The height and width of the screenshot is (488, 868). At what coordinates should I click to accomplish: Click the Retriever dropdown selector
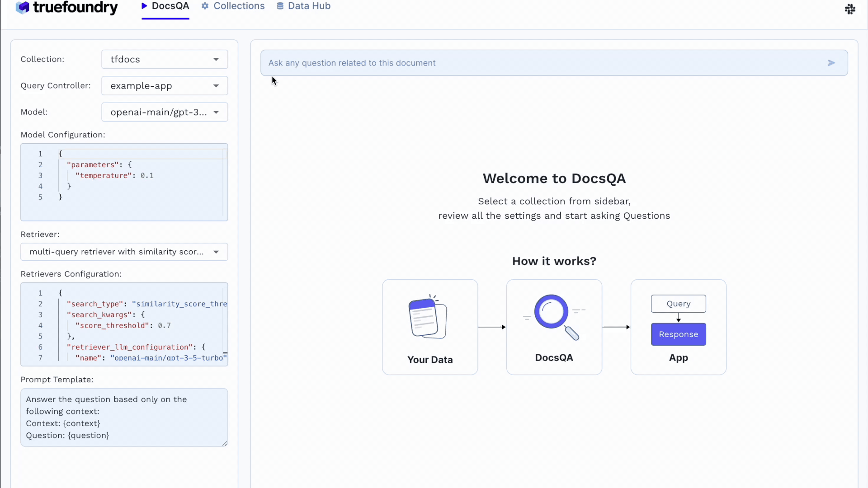123,251
